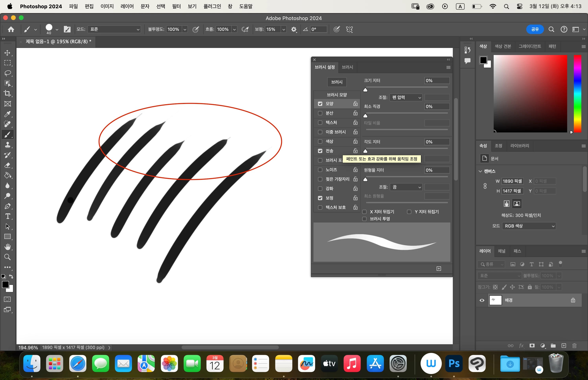
Task: Select the Lasso tool
Action: [7, 73]
